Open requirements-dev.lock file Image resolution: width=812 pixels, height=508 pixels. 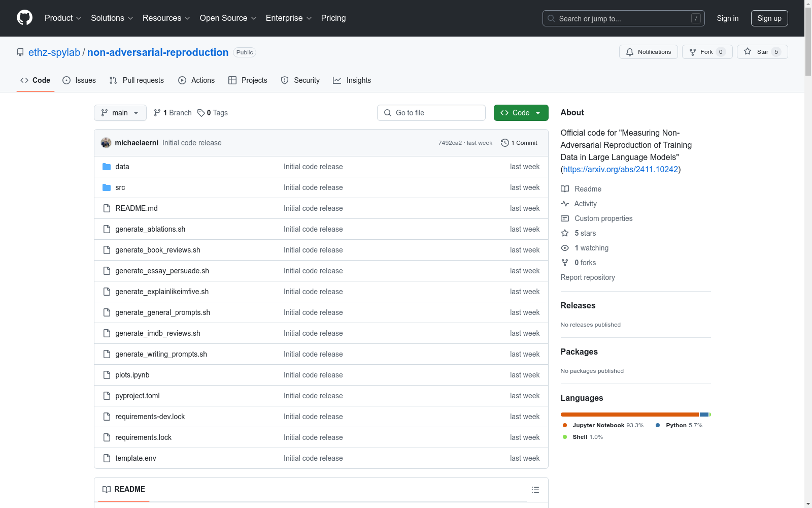[x=150, y=417]
